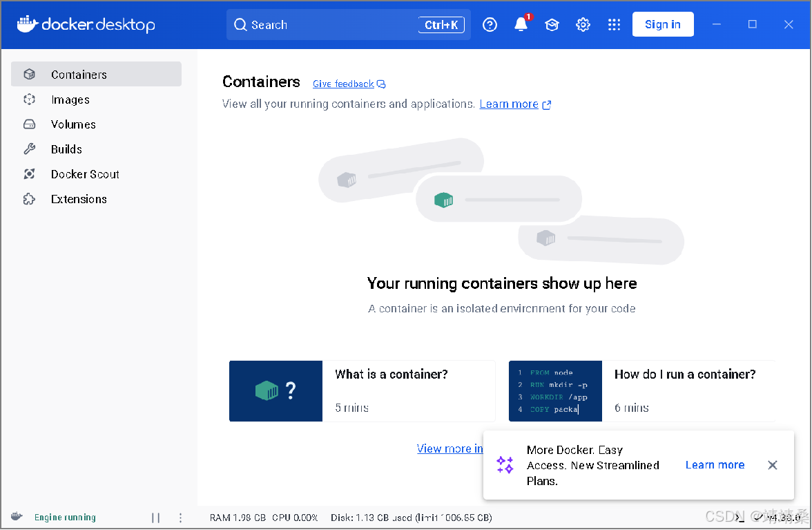Screen dimensions: 812x530
Task: Click the RAM 1.98 GB status
Action: [238, 518]
